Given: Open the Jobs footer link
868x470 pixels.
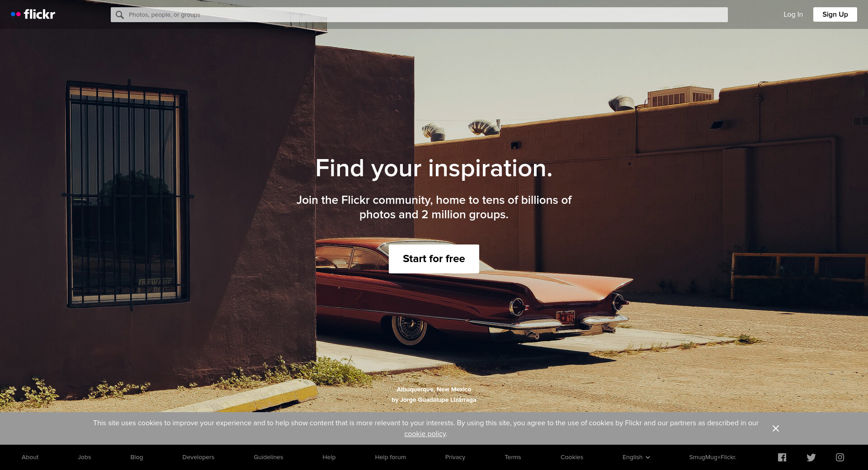Looking at the screenshot, I should pyautogui.click(x=85, y=457).
